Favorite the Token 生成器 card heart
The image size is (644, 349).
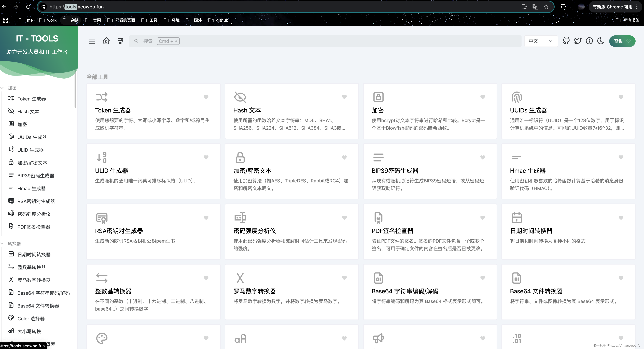click(206, 97)
